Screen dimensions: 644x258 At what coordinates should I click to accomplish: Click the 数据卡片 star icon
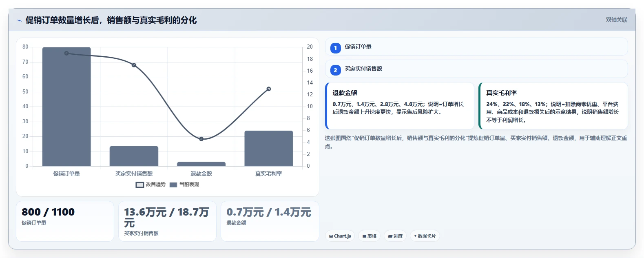pos(415,236)
